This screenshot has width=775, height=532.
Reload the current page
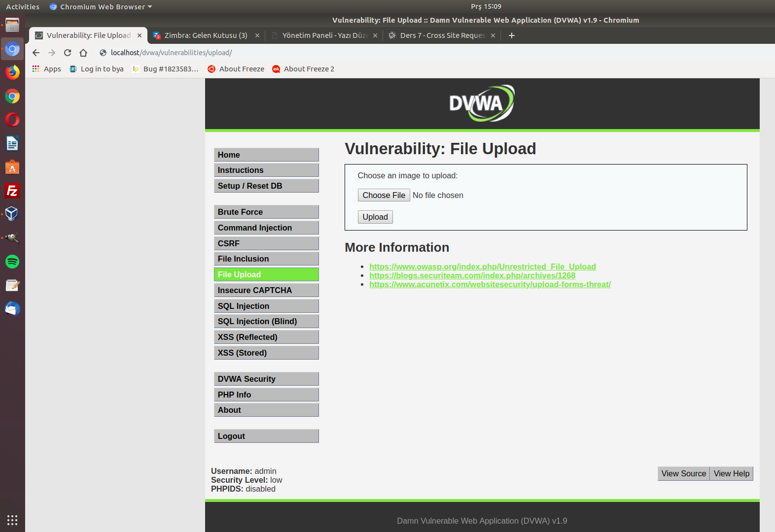click(68, 53)
